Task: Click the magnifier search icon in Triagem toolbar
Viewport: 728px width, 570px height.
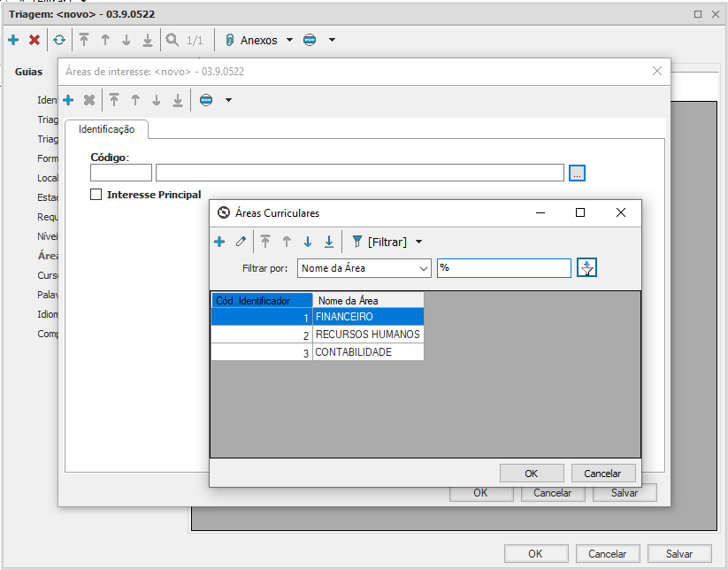Action: tap(172, 40)
